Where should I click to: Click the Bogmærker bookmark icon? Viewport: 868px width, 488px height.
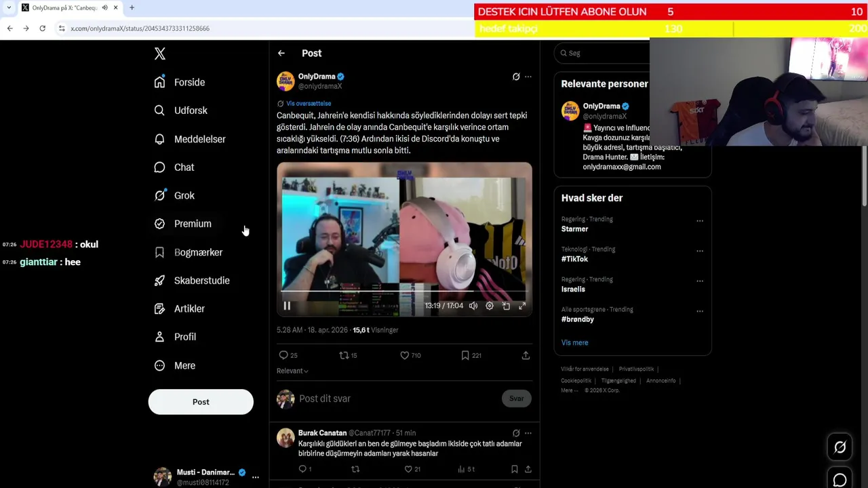(159, 252)
